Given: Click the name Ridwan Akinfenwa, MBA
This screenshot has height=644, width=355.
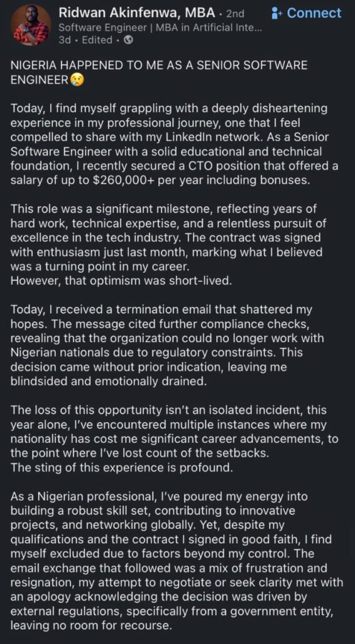Looking at the screenshot, I should 137,13.
